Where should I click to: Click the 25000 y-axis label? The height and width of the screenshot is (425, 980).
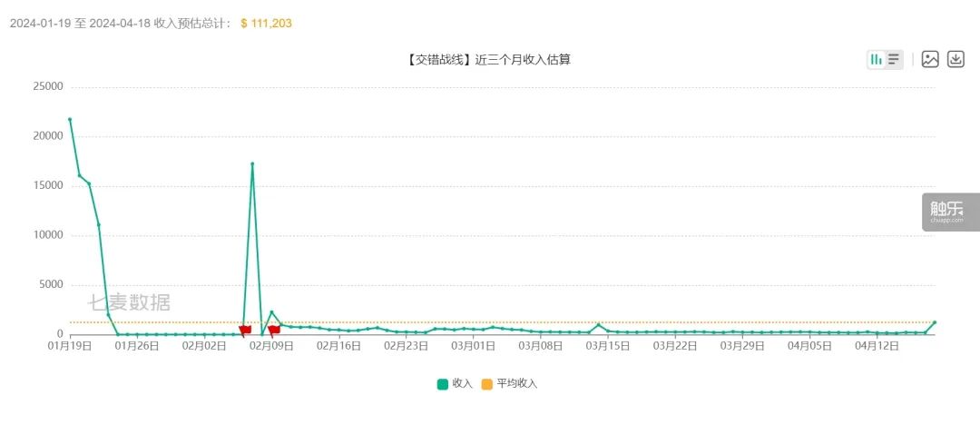47,87
